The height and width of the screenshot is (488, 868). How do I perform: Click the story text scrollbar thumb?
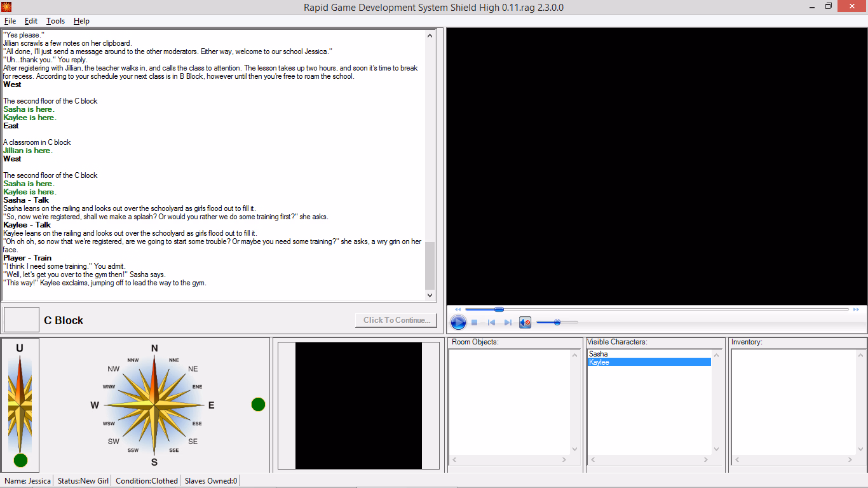click(x=430, y=266)
